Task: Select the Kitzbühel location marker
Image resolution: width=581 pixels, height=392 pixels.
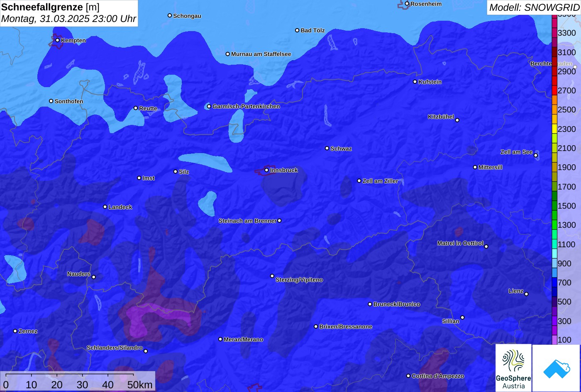Action: point(457,120)
